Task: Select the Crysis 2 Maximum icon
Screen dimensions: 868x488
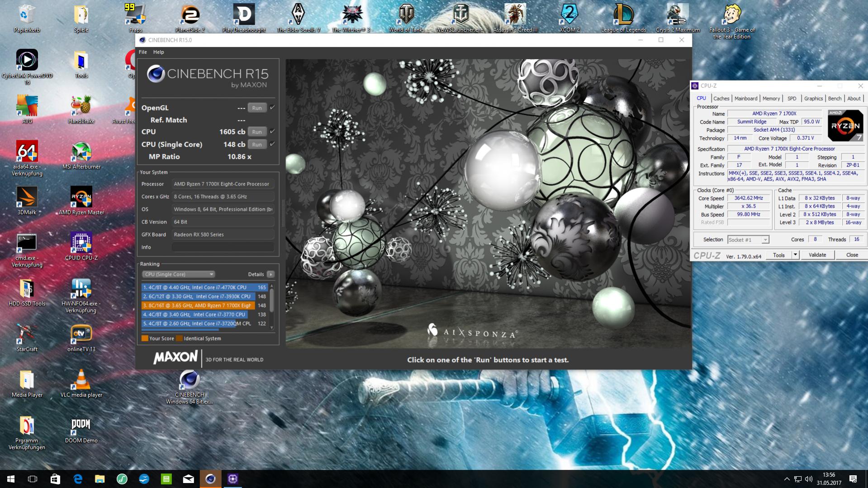Action: pyautogui.click(x=678, y=18)
